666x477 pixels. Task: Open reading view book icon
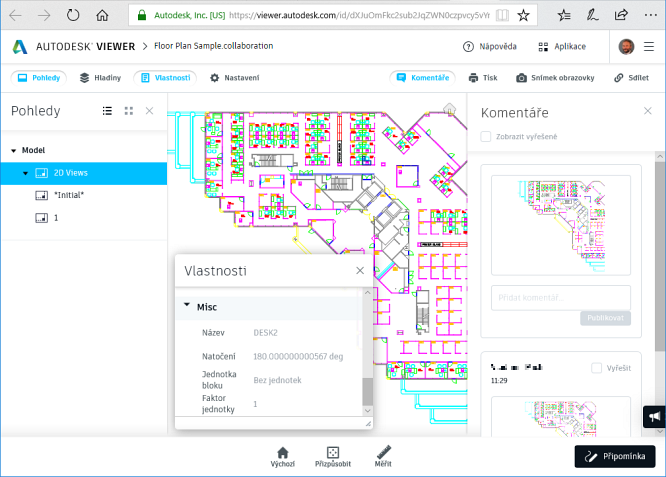pos(502,16)
